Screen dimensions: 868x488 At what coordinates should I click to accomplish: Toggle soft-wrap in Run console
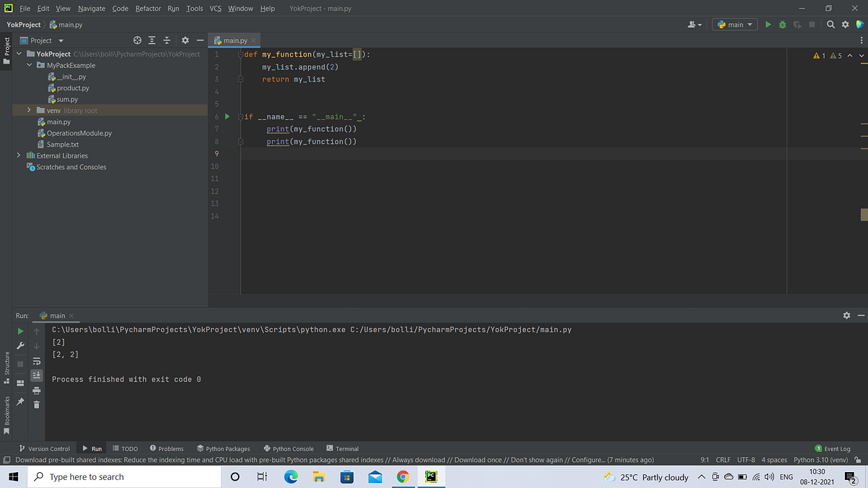(37, 361)
